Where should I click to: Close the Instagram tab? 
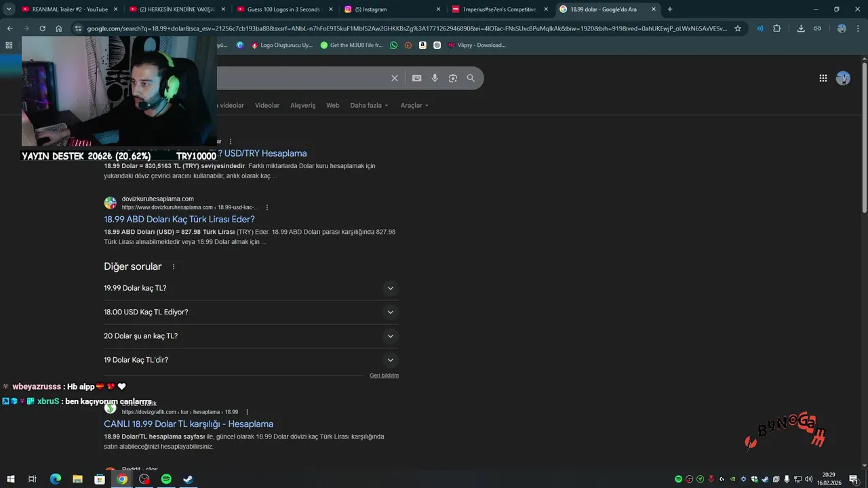pyautogui.click(x=438, y=9)
